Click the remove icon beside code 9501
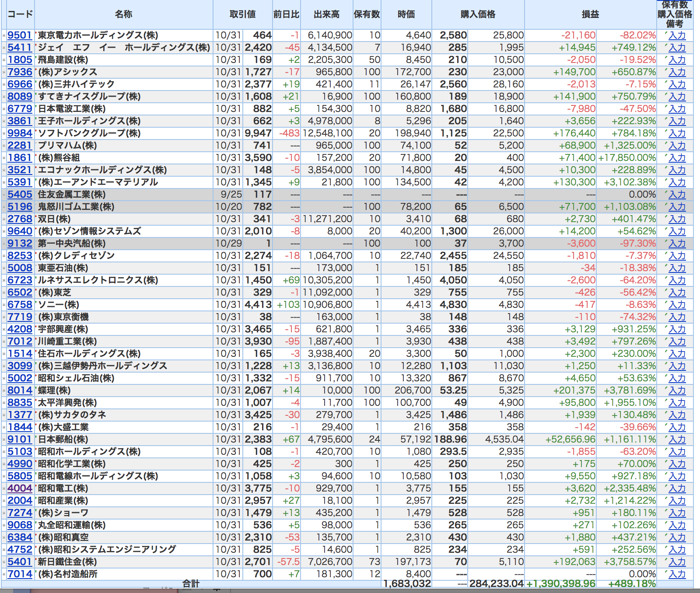This screenshot has height=593, width=700. 4,35
